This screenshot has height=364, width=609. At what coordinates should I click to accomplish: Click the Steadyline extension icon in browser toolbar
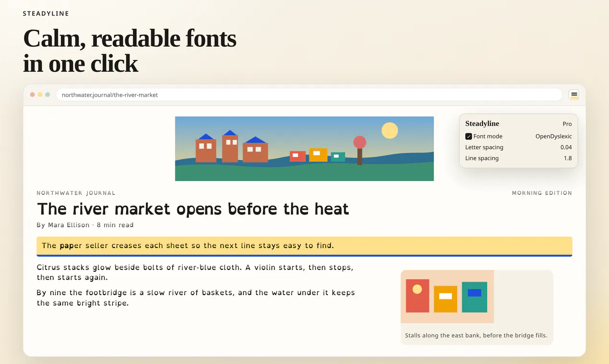click(574, 95)
